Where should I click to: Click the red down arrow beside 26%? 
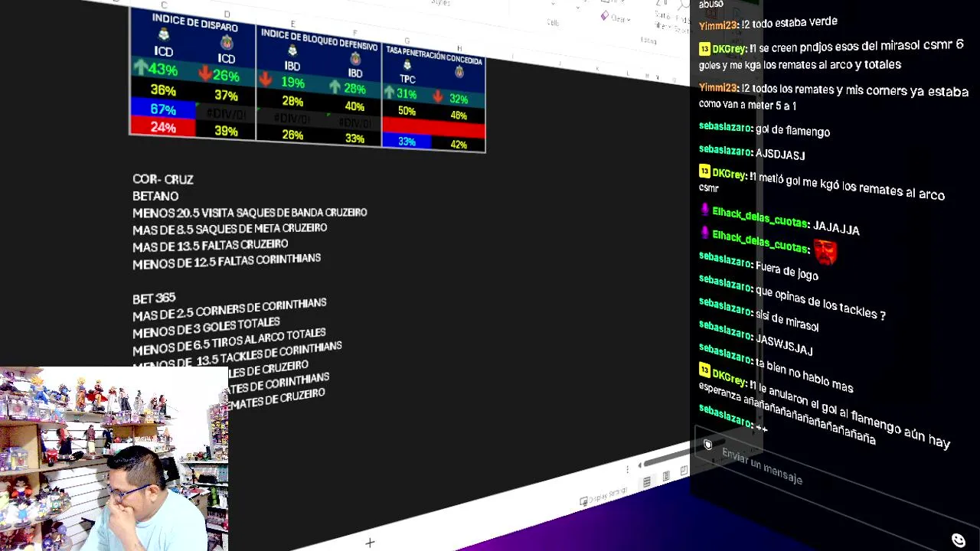(x=204, y=73)
